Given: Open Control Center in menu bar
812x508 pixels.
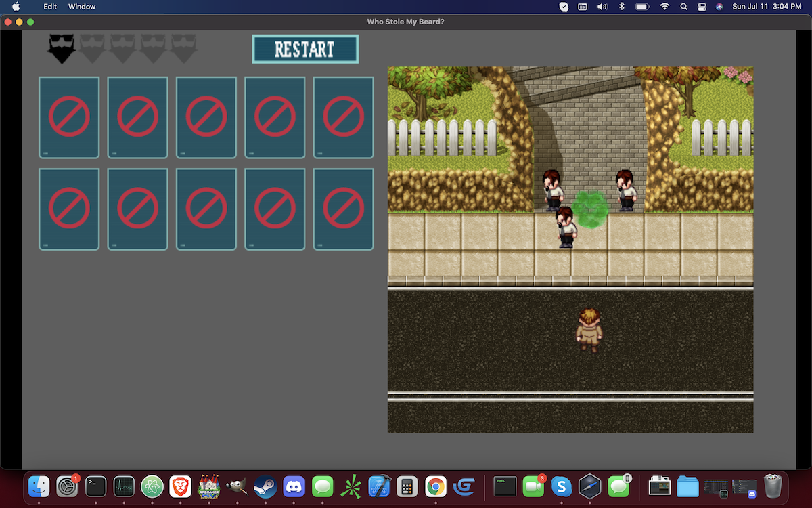Looking at the screenshot, I should click(701, 7).
